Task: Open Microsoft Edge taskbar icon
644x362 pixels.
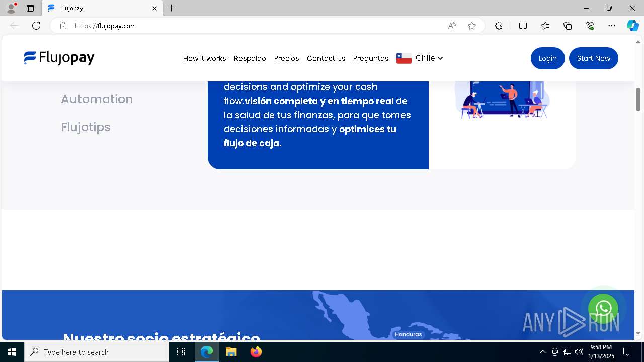Action: pyautogui.click(x=207, y=352)
